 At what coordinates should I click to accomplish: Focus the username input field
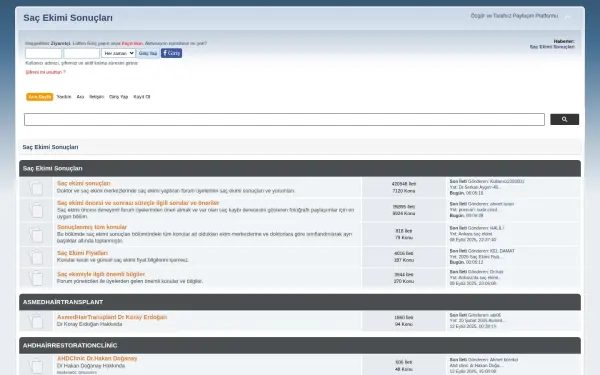(x=43, y=53)
